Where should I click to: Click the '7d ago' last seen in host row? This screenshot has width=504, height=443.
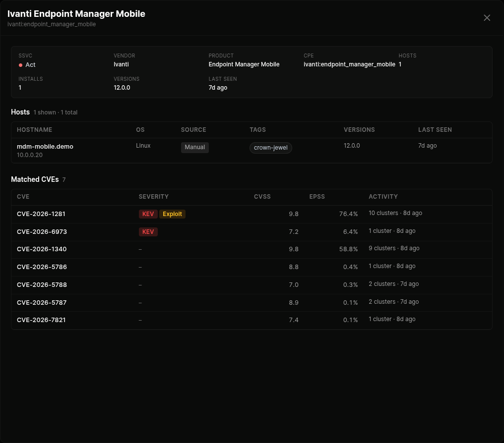pyautogui.click(x=428, y=146)
